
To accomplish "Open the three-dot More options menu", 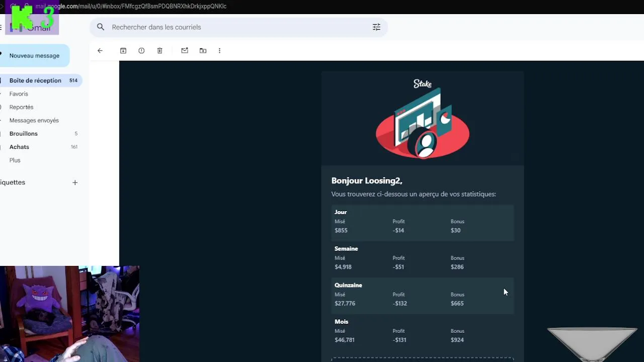I will [219, 51].
